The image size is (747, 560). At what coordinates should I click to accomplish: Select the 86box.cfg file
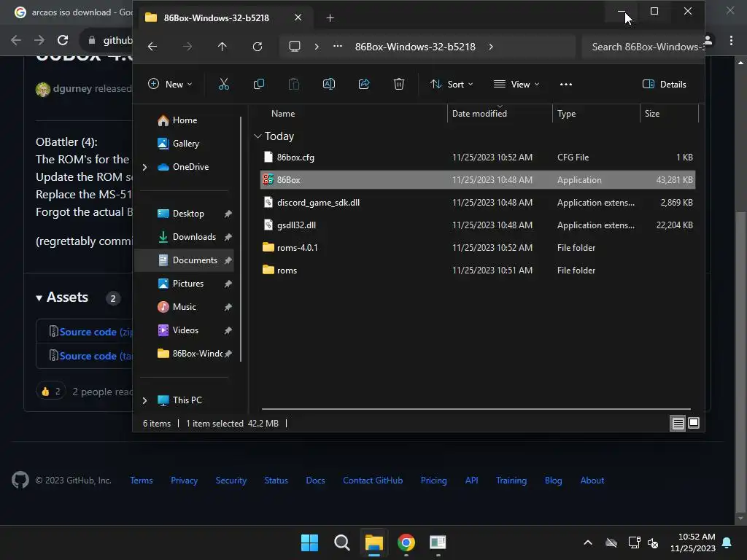pos(477,157)
